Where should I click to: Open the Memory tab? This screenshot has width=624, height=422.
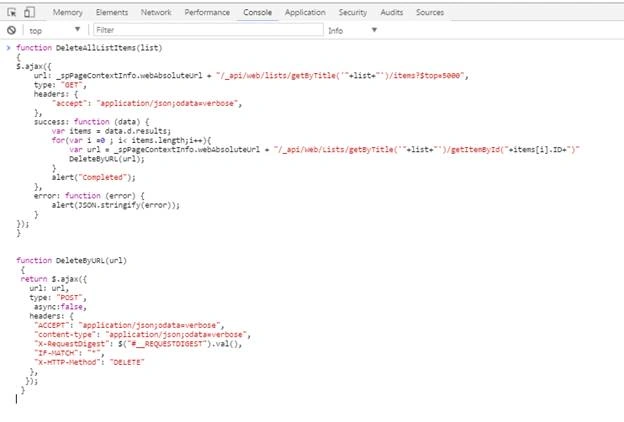[68, 12]
